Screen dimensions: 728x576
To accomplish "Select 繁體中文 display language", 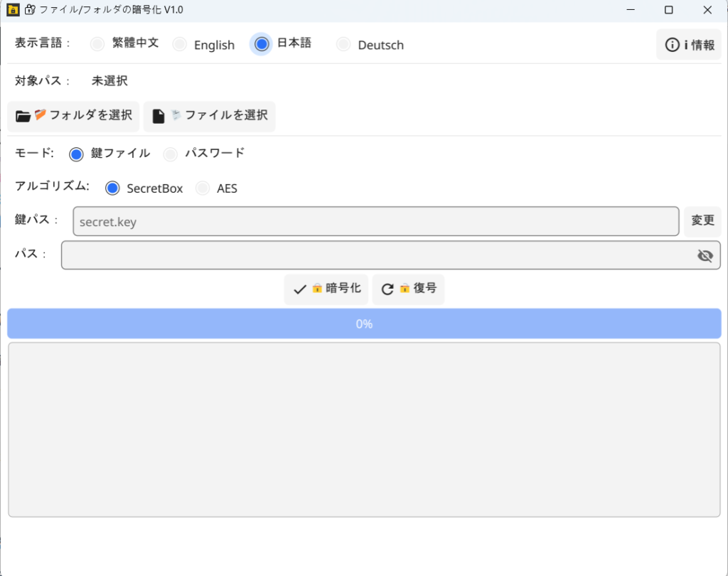I will pos(97,44).
